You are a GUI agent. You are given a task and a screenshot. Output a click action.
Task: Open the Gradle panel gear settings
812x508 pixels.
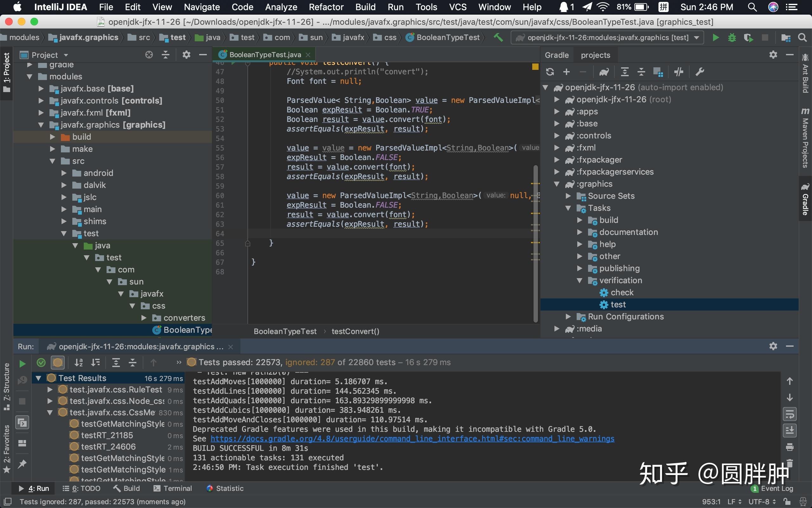coord(773,55)
